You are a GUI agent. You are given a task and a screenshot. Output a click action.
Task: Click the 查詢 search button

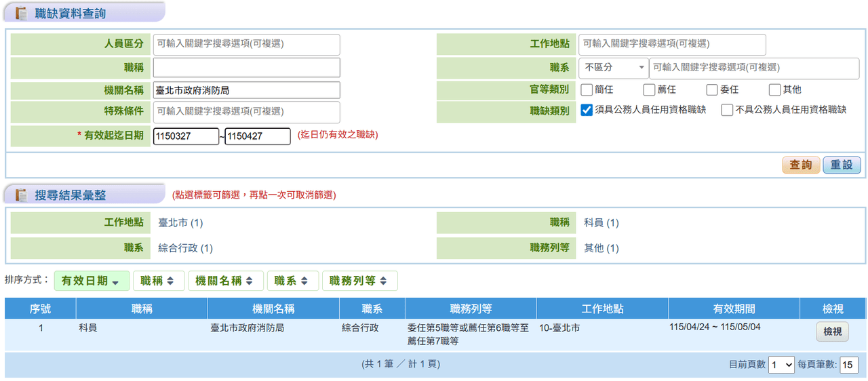tap(801, 165)
